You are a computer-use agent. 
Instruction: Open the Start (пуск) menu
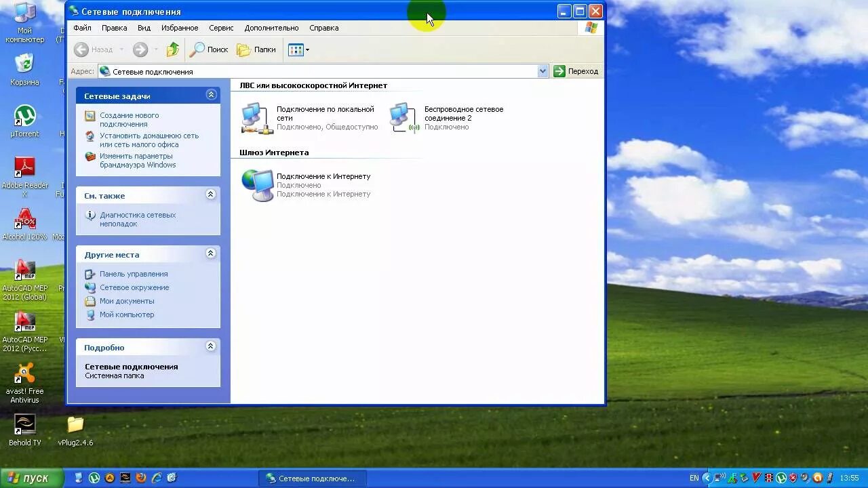32,478
